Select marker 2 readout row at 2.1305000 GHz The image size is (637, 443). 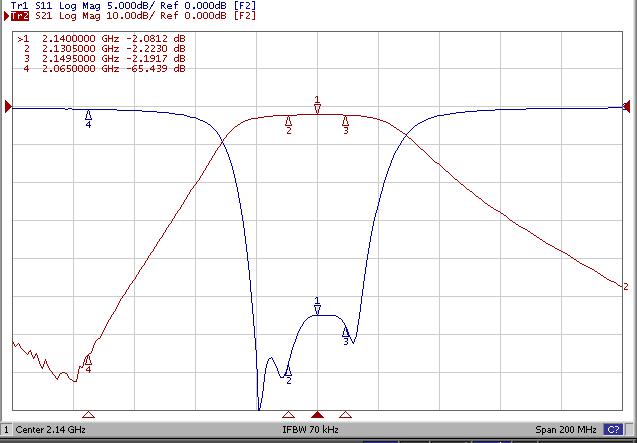tap(101, 49)
